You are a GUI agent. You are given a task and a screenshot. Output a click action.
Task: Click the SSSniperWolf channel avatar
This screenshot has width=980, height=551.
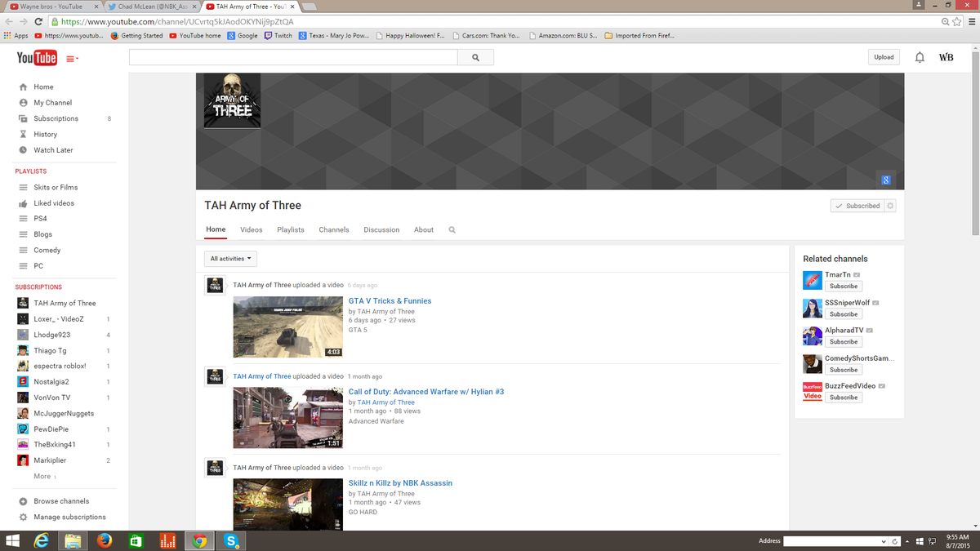coord(812,308)
